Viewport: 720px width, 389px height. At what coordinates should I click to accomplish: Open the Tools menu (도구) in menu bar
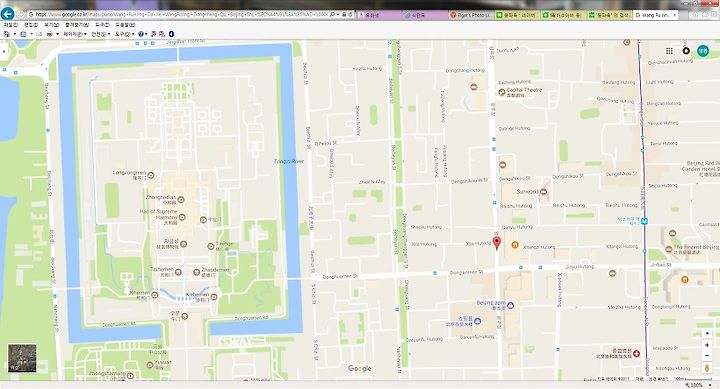102,25
